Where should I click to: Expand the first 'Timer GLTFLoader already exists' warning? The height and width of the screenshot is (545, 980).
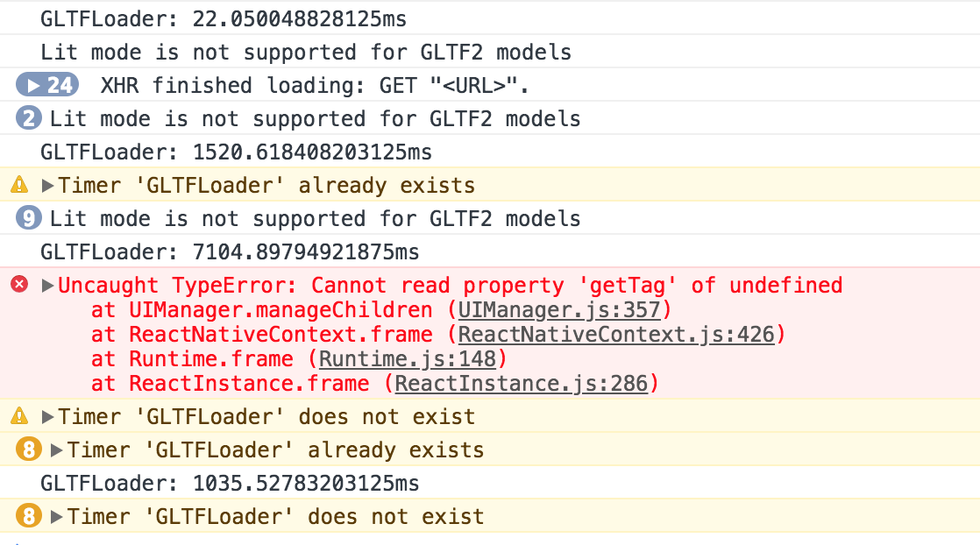tap(47, 186)
